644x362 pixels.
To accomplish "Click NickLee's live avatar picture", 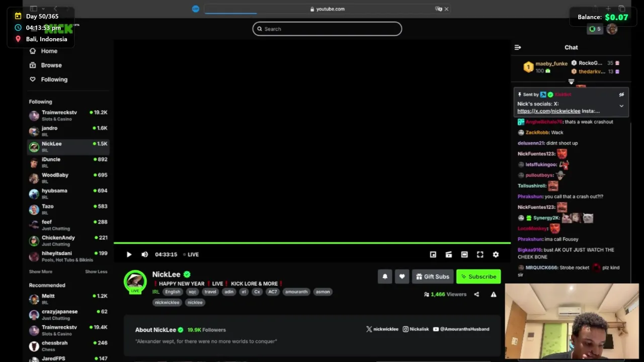I will (x=135, y=282).
